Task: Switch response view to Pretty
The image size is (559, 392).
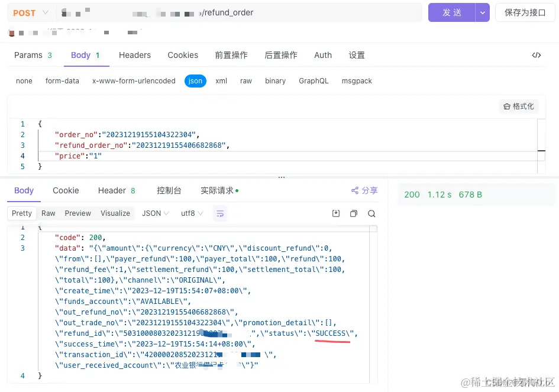Action: 22,213
